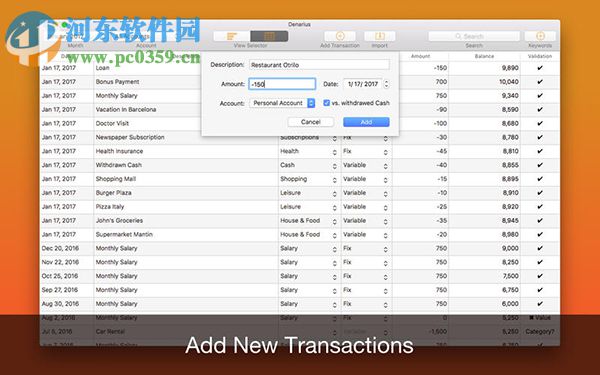Click the 8,945 balance cell
The image size is (600, 375).
coord(510,221)
